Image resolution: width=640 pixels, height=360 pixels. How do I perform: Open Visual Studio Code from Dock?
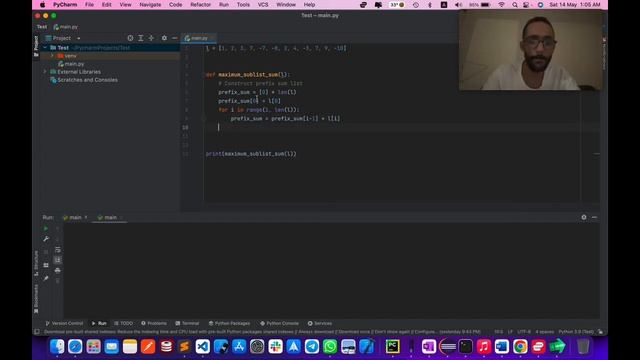[202, 347]
